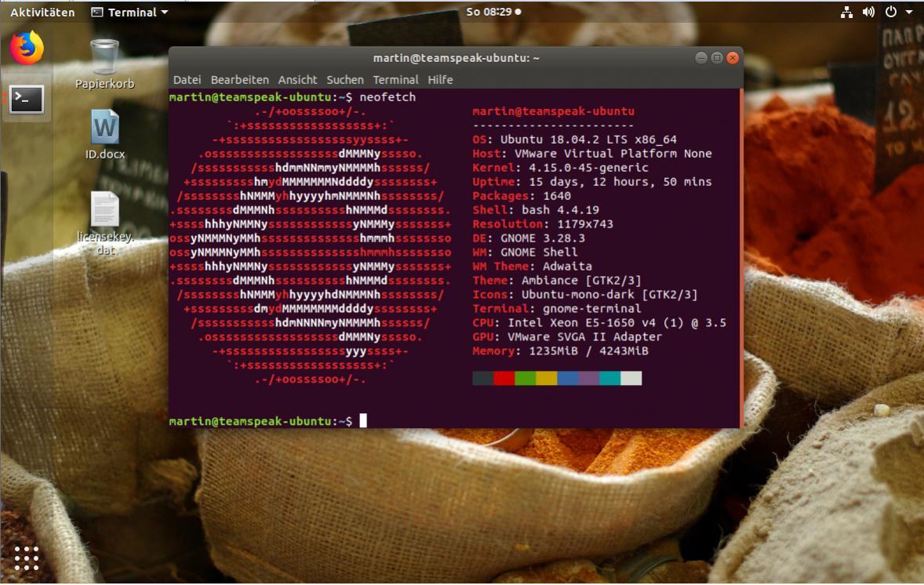Click the white color block in neofetch
This screenshot has height=585, width=924.
click(631, 378)
